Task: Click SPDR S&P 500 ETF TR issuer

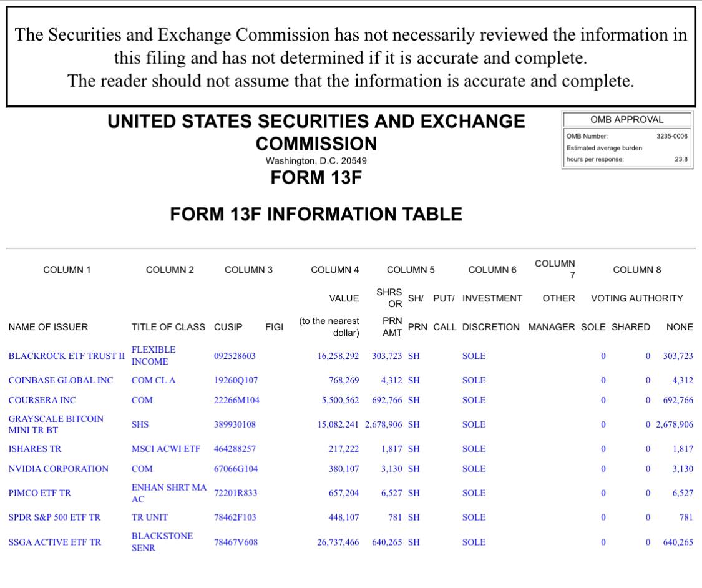Action: tap(54, 517)
